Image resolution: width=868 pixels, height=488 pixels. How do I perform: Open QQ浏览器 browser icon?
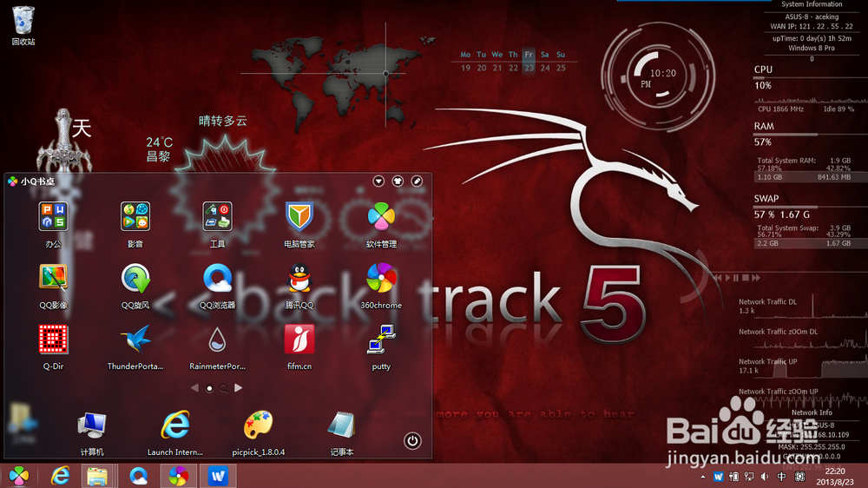[x=217, y=278]
